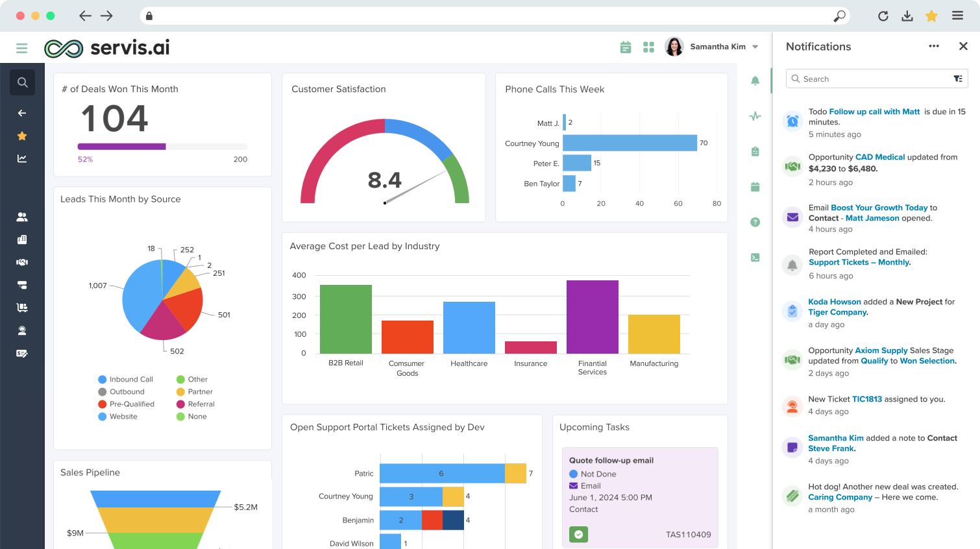Open the activity pulse icon in side strip

755,116
